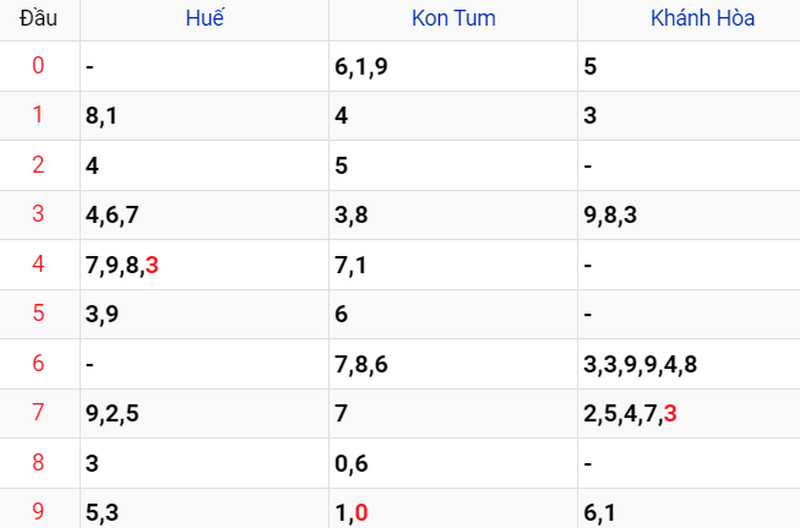Click the Kon Tum cell showing 1,0
Image resolution: width=800 pixels, height=528 pixels.
[454, 508]
